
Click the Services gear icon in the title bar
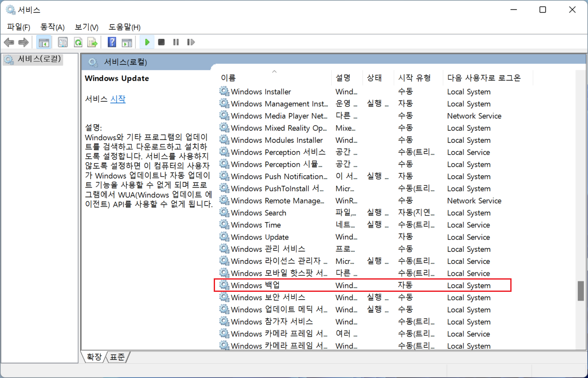pyautogui.click(x=11, y=10)
